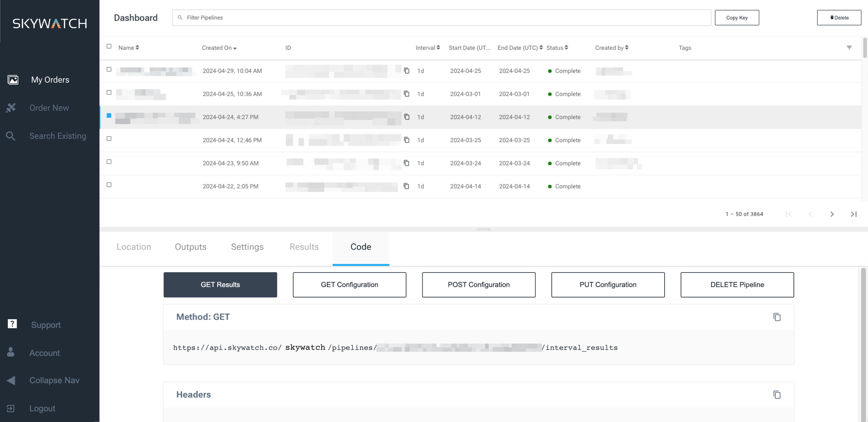Open the My Orders section
This screenshot has width=868, height=422.
point(50,80)
